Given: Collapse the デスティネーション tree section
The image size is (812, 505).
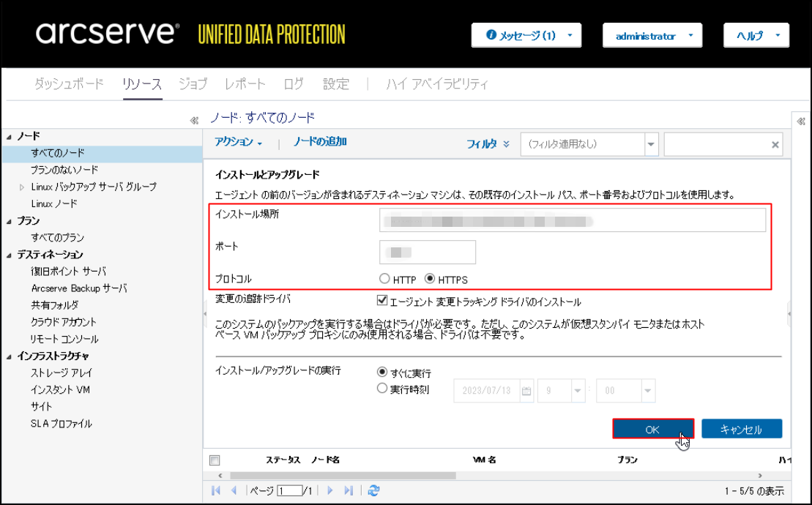Looking at the screenshot, I should click(9, 255).
